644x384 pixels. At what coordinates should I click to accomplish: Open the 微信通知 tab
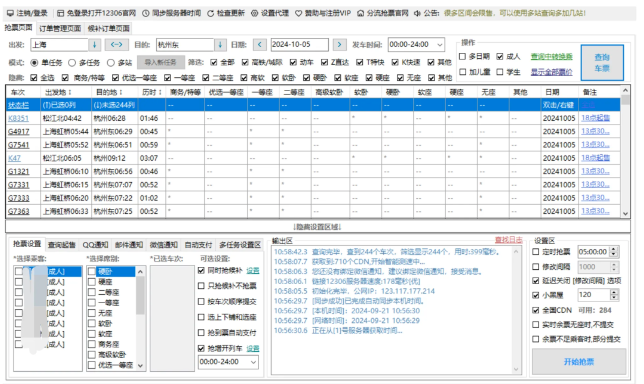coord(163,245)
